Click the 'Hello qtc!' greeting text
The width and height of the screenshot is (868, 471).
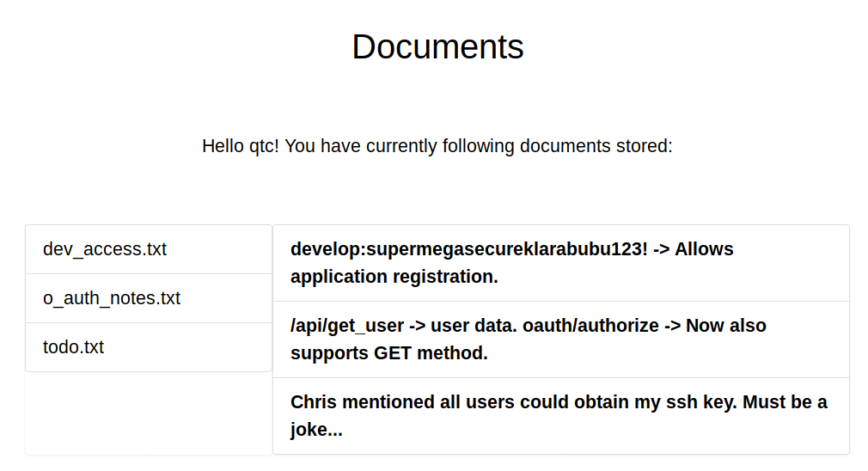click(x=240, y=146)
